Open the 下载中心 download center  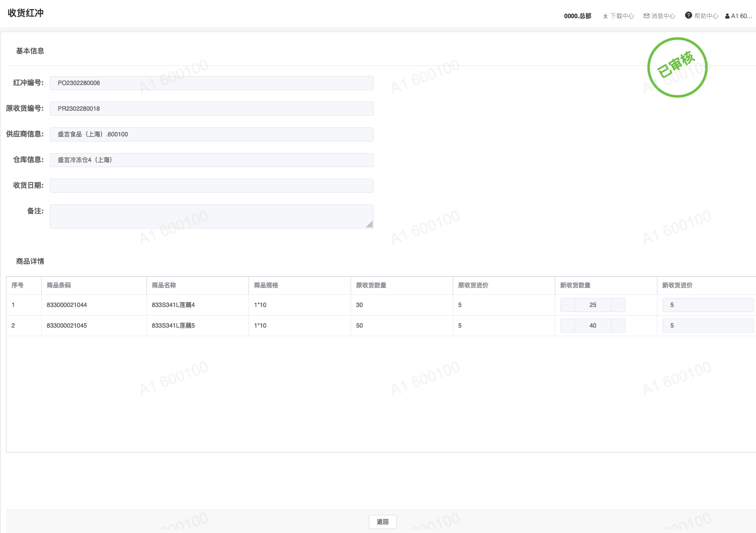618,16
